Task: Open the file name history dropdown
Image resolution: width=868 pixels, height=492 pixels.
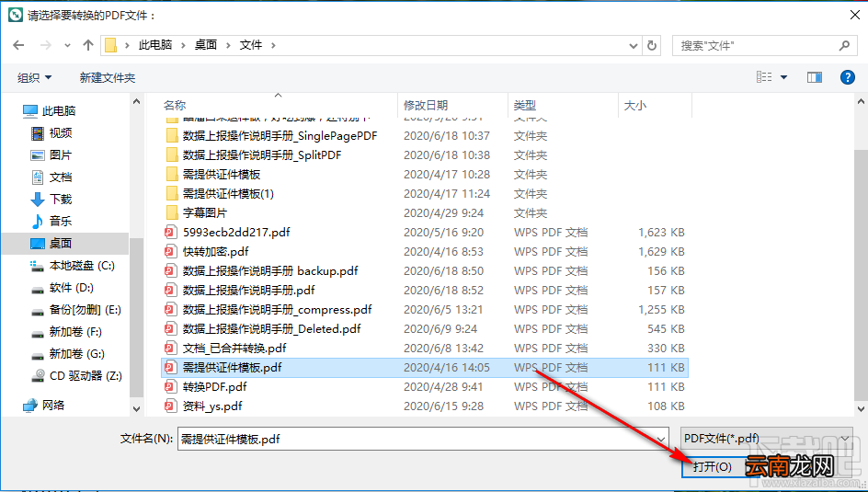Action: pos(661,440)
